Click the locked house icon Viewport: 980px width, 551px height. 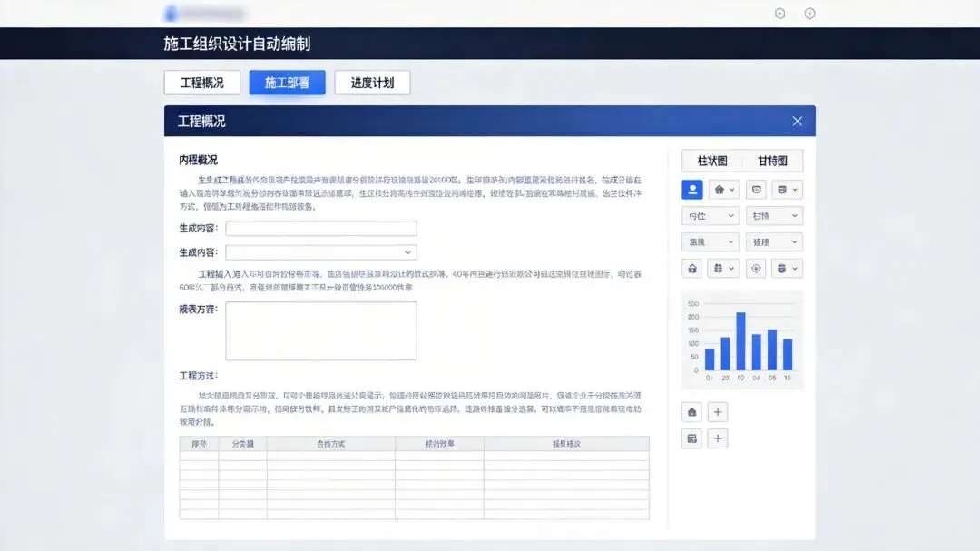[x=691, y=269]
